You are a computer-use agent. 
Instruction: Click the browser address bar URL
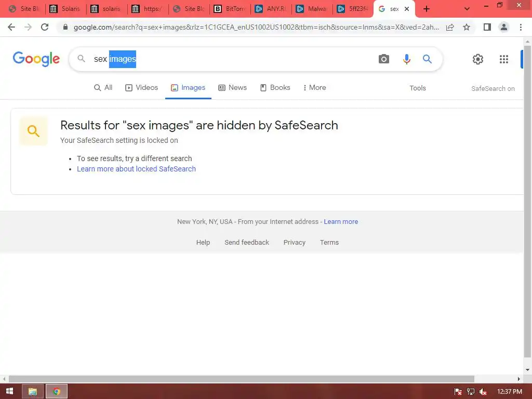[256, 27]
